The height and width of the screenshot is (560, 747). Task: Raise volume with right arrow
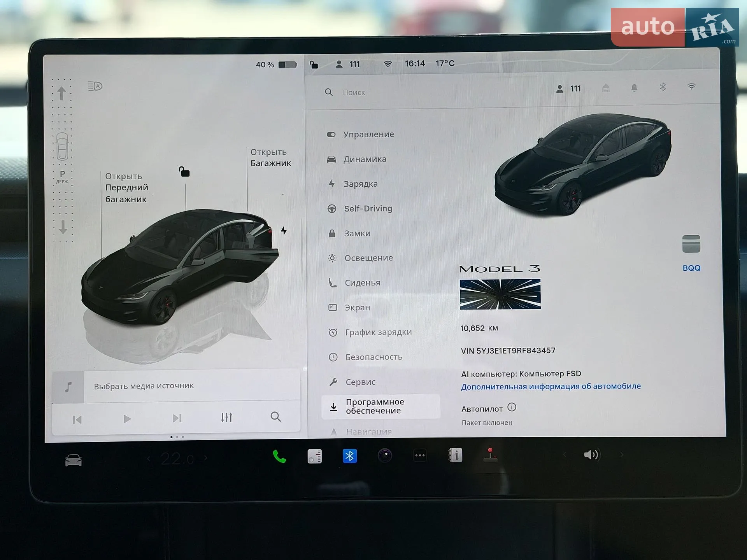622,454
